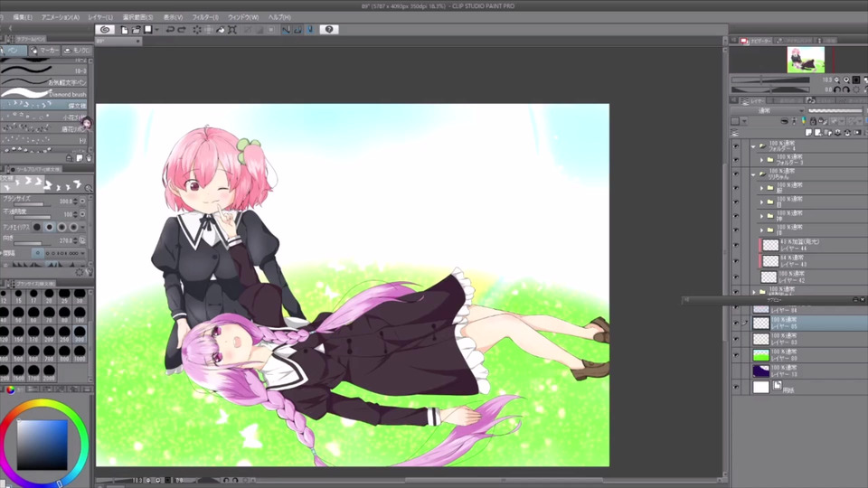This screenshot has height=488, width=868.
Task: Click the save icon in the command bar
Action: coord(147,30)
